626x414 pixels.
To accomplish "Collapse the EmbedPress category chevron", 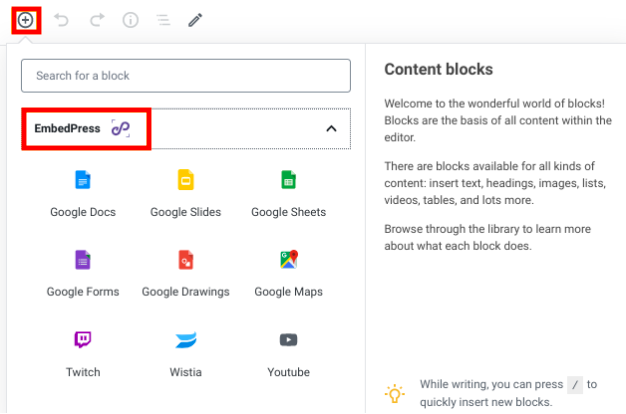I will 331,129.
